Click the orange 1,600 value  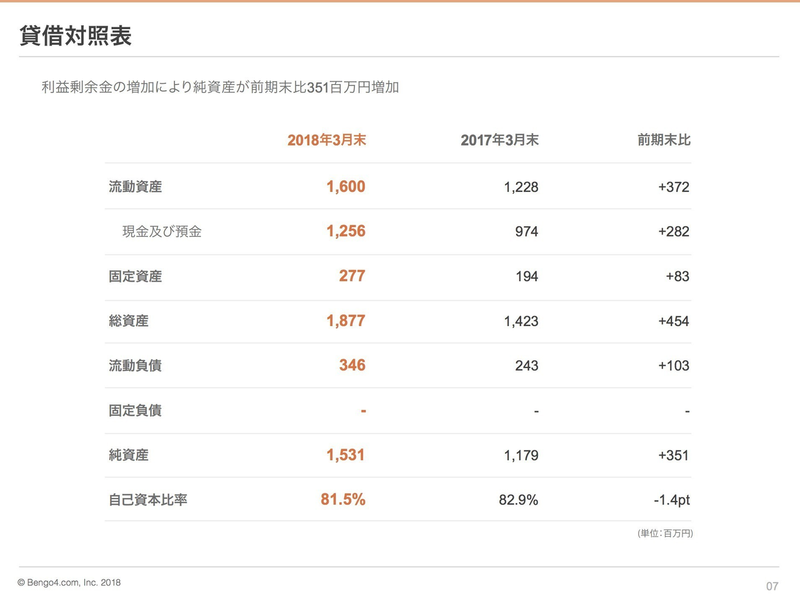(345, 186)
